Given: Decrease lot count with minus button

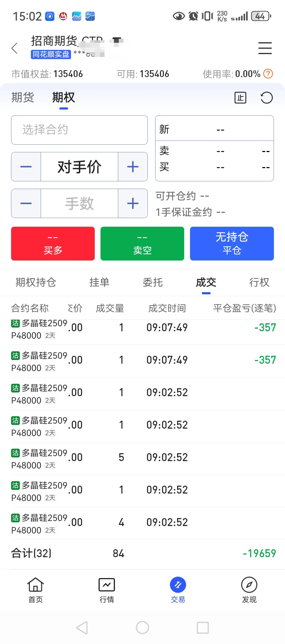Looking at the screenshot, I should (26, 203).
